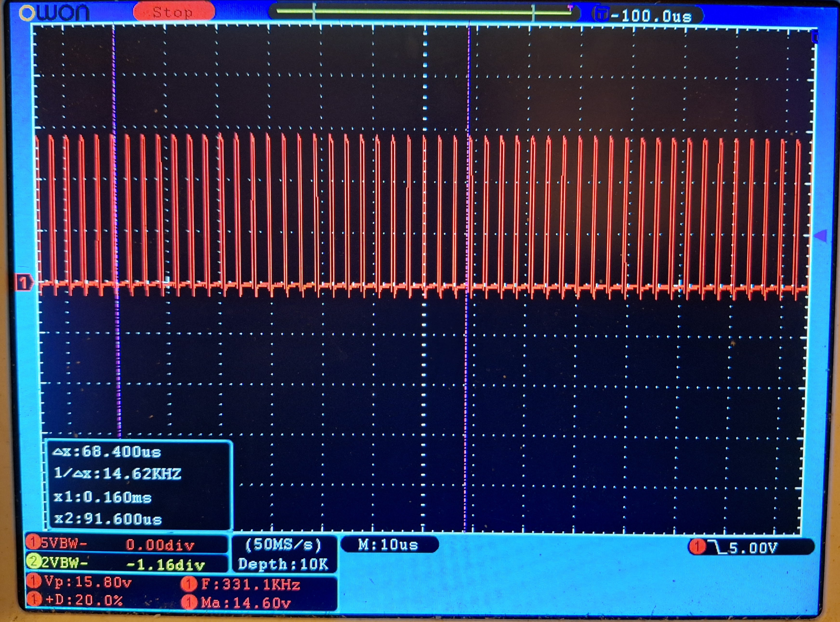Click the Ma:14.60v maximum measurement
Image resolution: width=840 pixels, height=622 pixels.
(246, 603)
